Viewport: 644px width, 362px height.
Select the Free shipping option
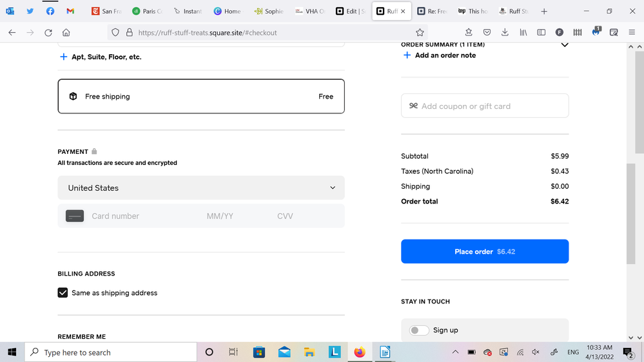[201, 97]
